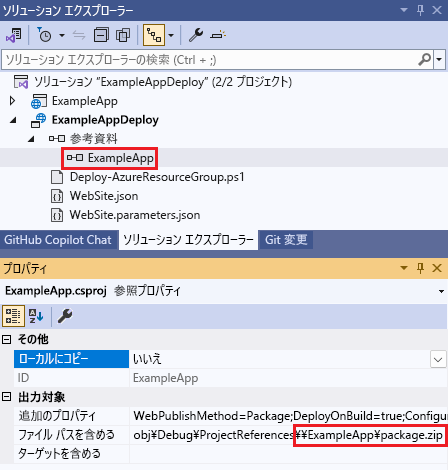
Task: Click the WebSite.json braces file icon
Action: tap(57, 196)
